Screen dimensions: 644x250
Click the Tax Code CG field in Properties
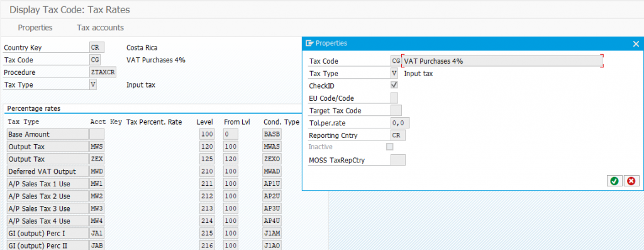(x=396, y=61)
